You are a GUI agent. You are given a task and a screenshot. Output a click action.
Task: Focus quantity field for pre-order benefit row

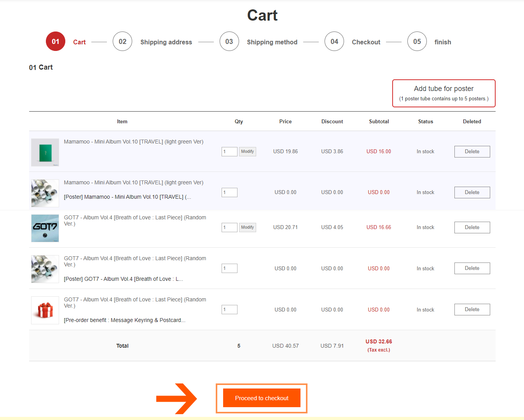[x=229, y=310]
